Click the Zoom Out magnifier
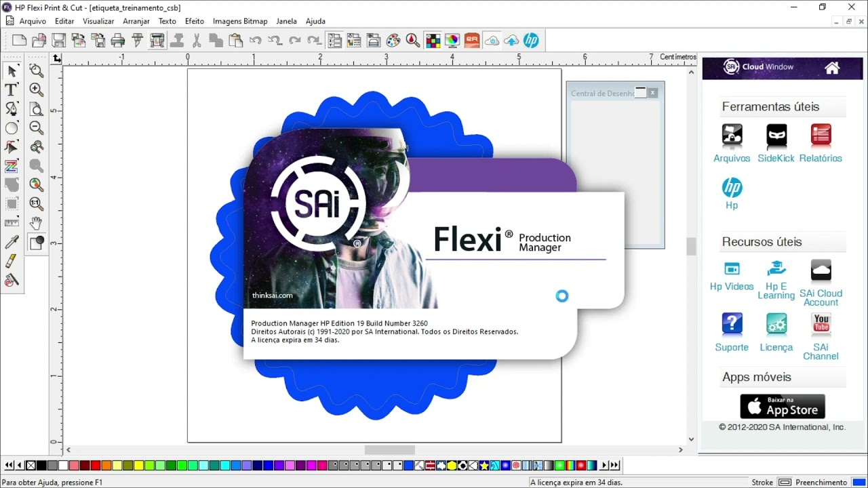The width and height of the screenshot is (868, 488). pyautogui.click(x=36, y=128)
